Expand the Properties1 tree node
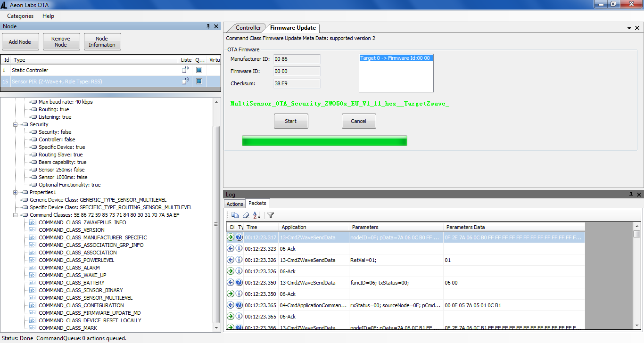644x343 pixels. [16, 192]
